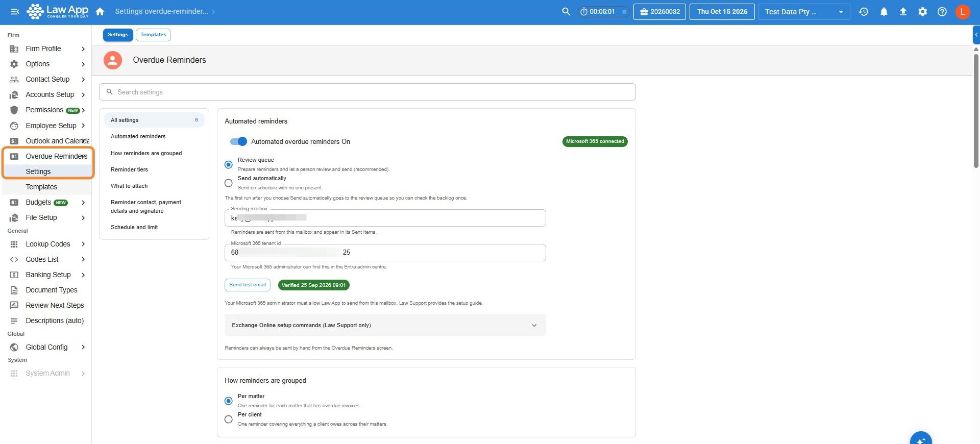Click the Codes List brackets icon
Screen dimensions: 980x444
(x=14, y=260)
